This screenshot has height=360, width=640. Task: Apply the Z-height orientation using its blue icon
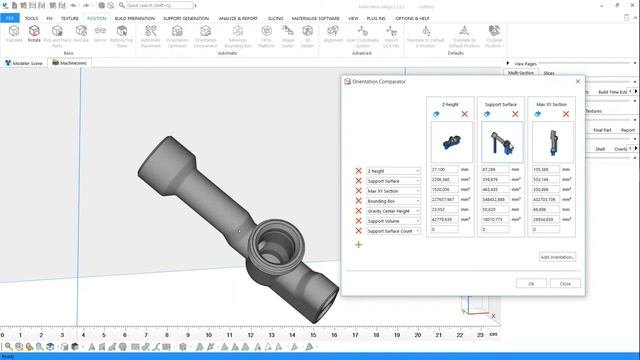pyautogui.click(x=436, y=114)
